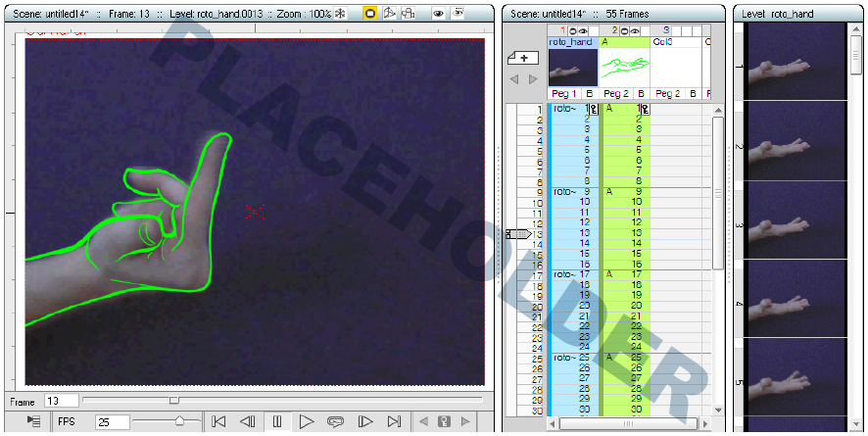This screenshot has width=868, height=436.
Task: Click the roto_hand column thumbnail
Action: click(x=573, y=67)
